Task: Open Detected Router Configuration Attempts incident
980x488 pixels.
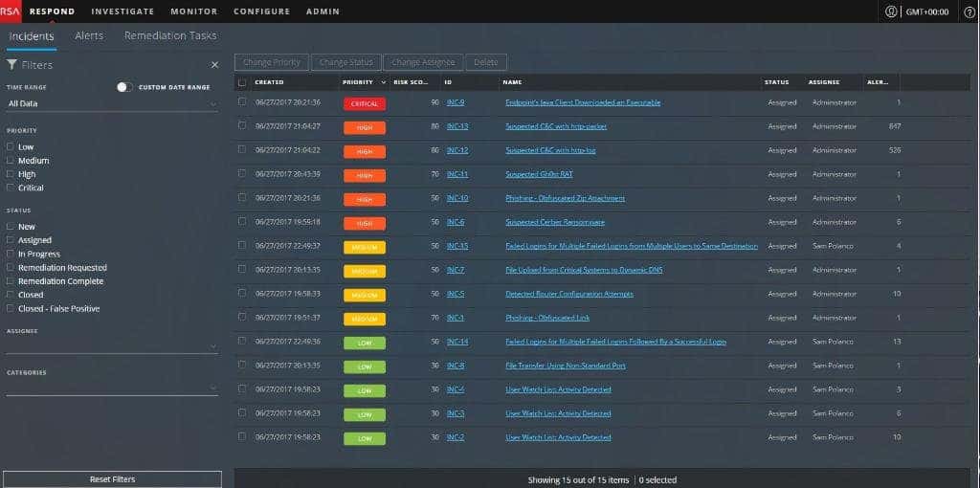Action: (x=568, y=294)
